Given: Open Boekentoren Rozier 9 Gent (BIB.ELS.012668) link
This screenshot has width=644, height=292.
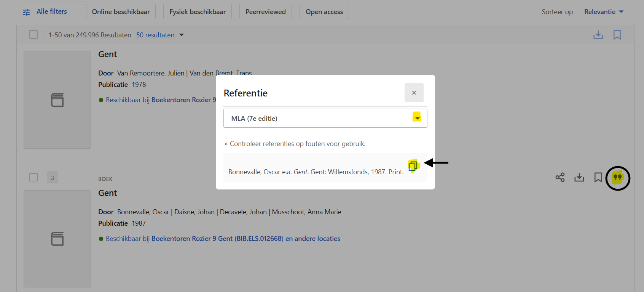Looking at the screenshot, I should pos(217,239).
